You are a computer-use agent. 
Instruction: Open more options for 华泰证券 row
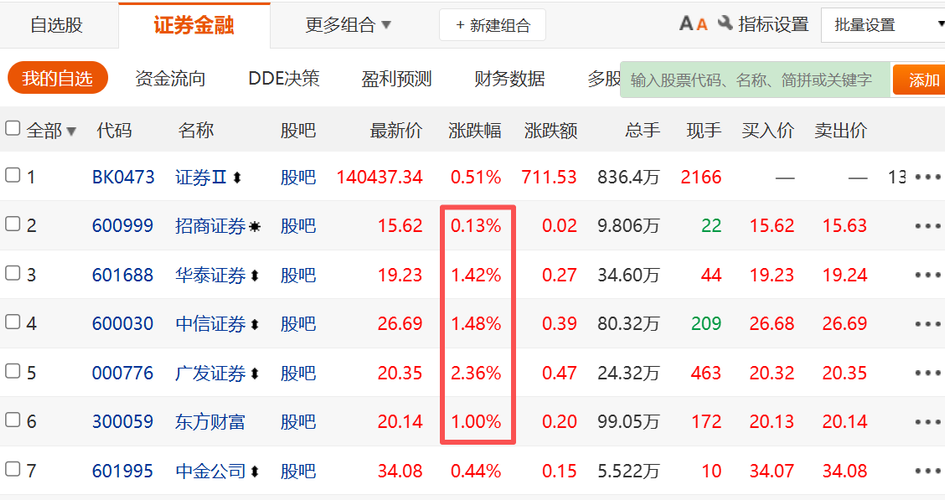(927, 275)
